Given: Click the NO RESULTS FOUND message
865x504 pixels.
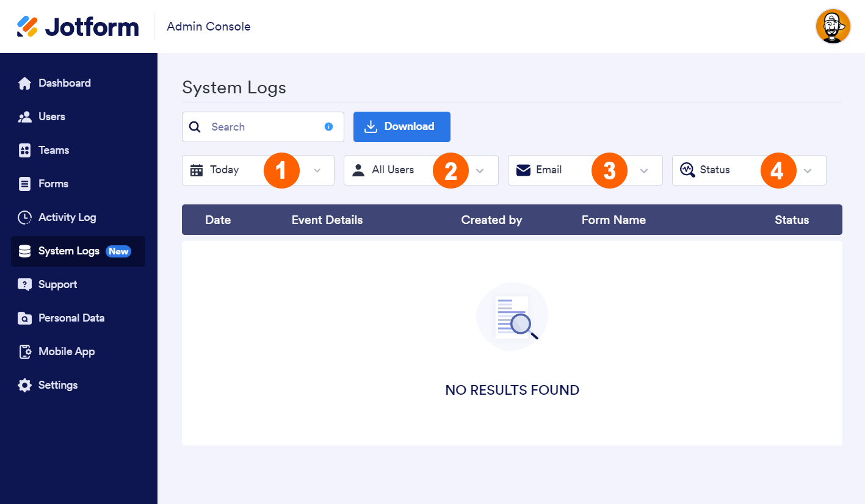Looking at the screenshot, I should pos(512,390).
